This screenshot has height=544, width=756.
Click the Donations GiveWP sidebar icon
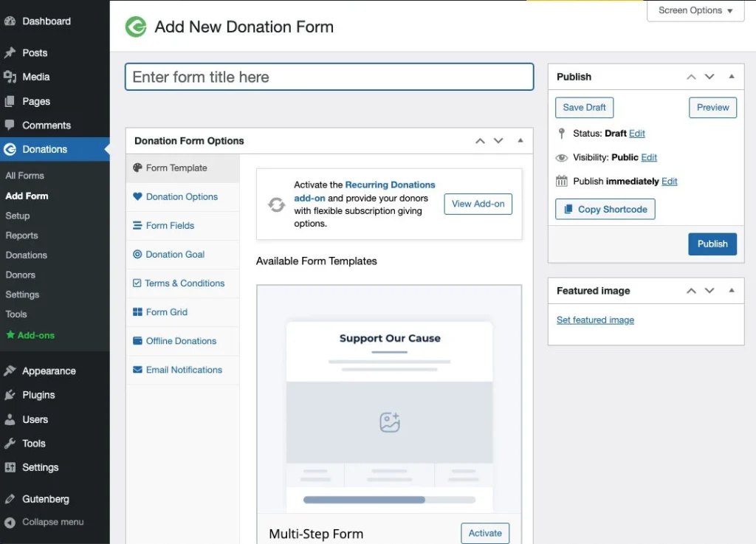coord(10,149)
